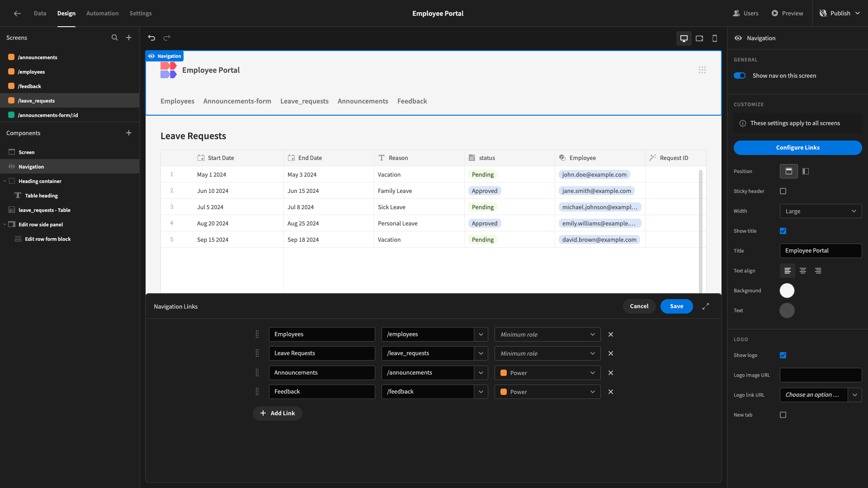The width and height of the screenshot is (868, 488).
Task: Open the Width dropdown set to Large
Action: (x=821, y=211)
